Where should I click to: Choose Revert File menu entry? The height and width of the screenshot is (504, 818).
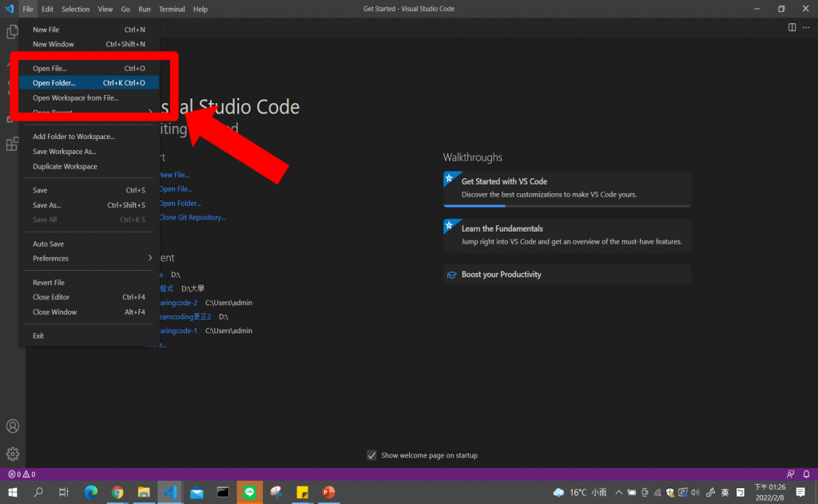point(89,282)
